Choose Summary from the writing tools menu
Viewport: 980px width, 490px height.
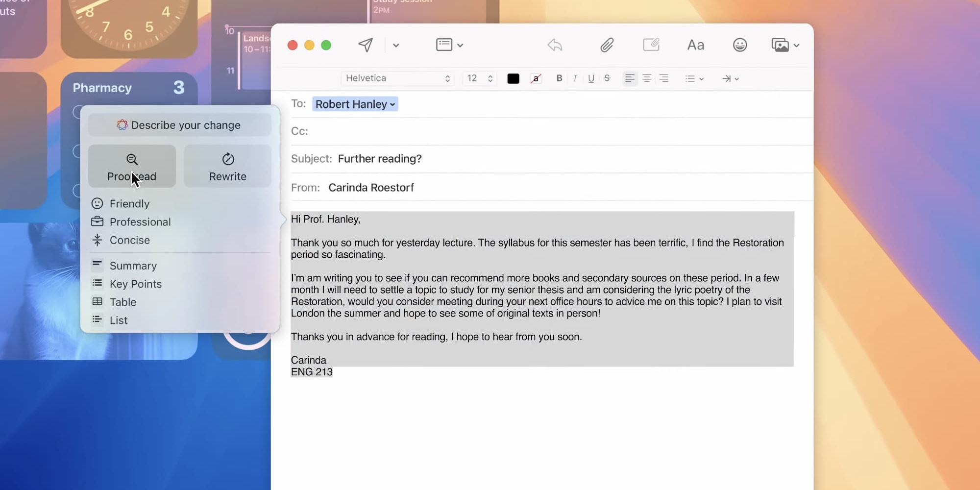click(134, 265)
